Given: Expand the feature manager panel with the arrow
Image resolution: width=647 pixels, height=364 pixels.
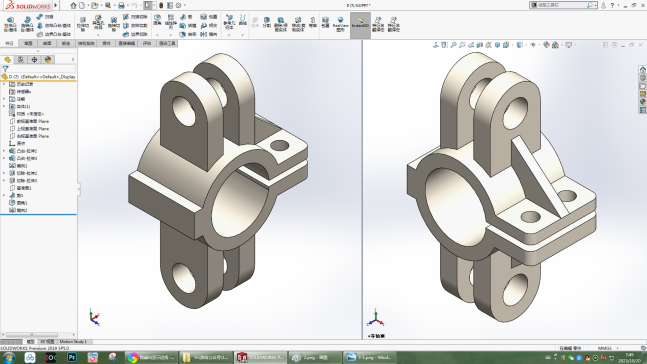Looking at the screenshot, I should [x=73, y=60].
